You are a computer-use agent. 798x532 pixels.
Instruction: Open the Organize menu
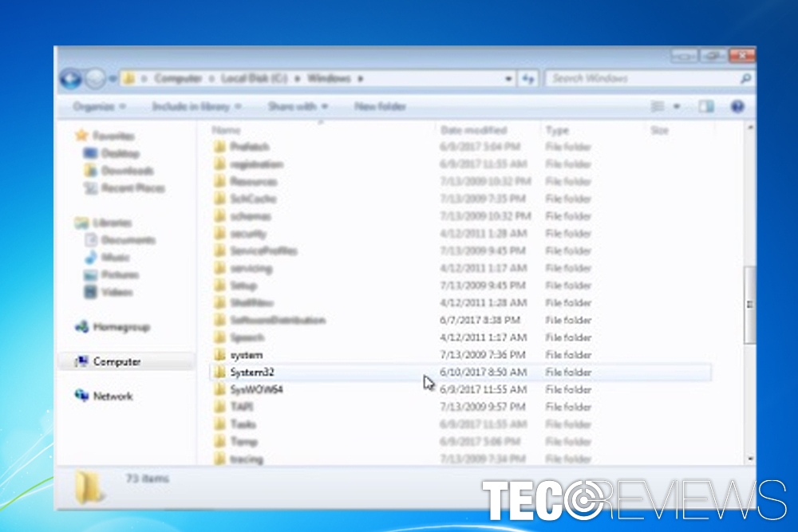pos(99,107)
